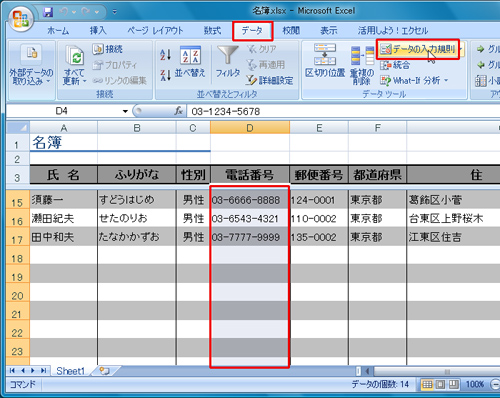This screenshot has width=500, height=398.
Task: Click the Office button logo
Action: coord(21,19)
